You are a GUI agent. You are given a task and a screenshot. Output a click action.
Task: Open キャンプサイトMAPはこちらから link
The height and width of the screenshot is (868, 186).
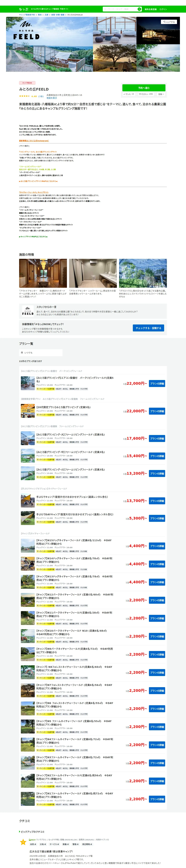coord(33,237)
